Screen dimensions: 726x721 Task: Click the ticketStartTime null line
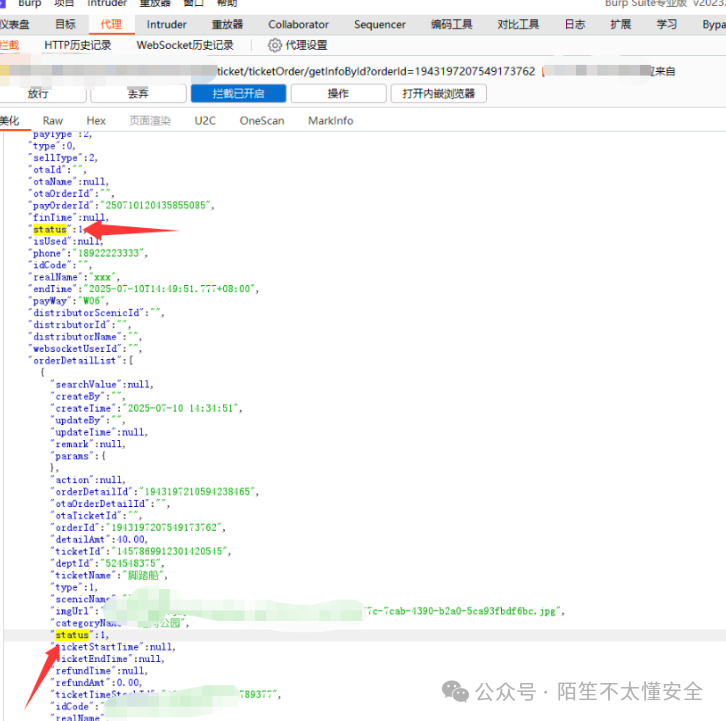(114, 647)
